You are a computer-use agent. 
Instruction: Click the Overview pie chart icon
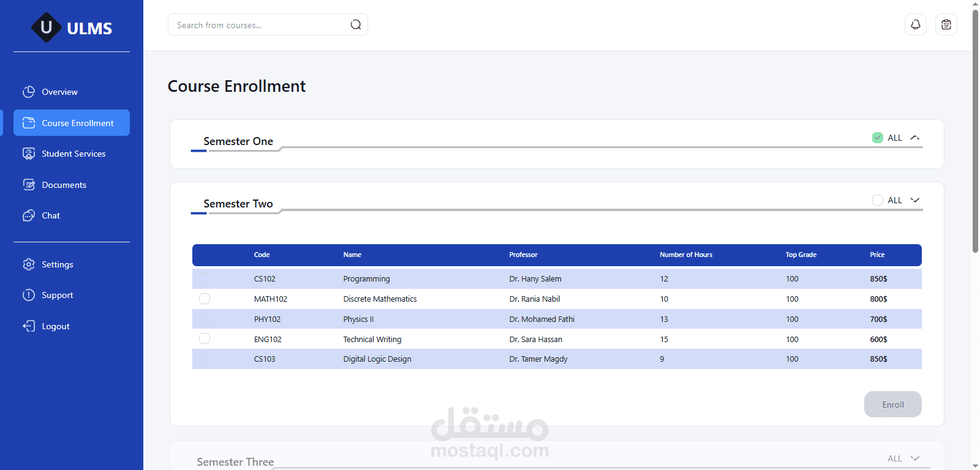tap(29, 92)
